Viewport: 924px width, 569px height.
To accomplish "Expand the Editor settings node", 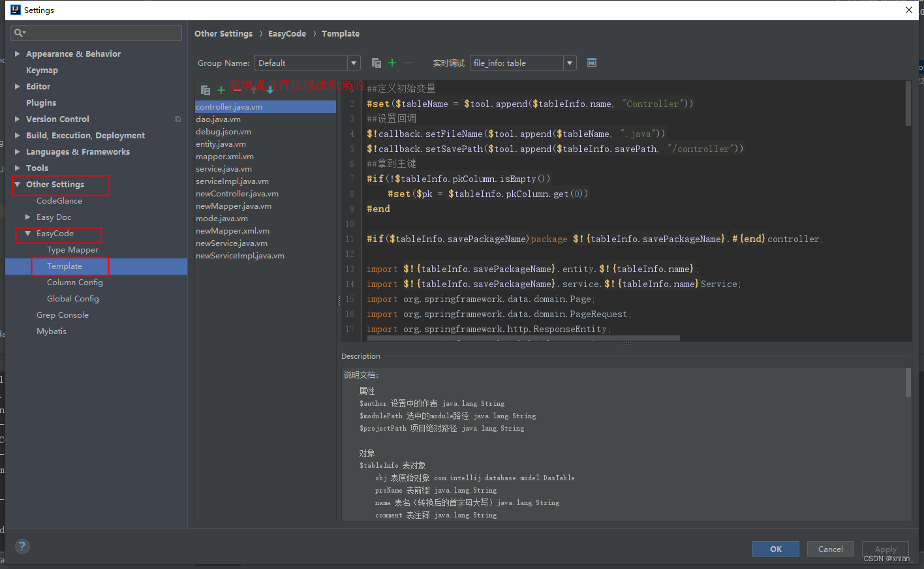I will coord(18,86).
